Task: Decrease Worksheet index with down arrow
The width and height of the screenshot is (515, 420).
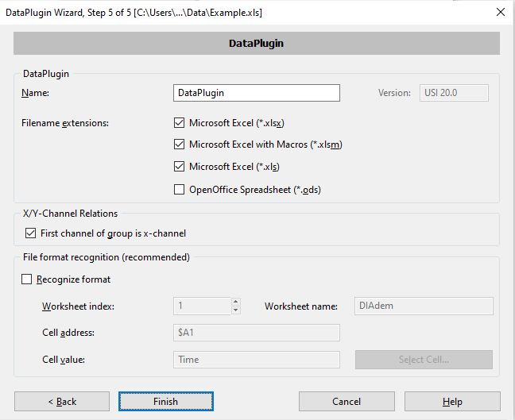Action: [x=235, y=310]
